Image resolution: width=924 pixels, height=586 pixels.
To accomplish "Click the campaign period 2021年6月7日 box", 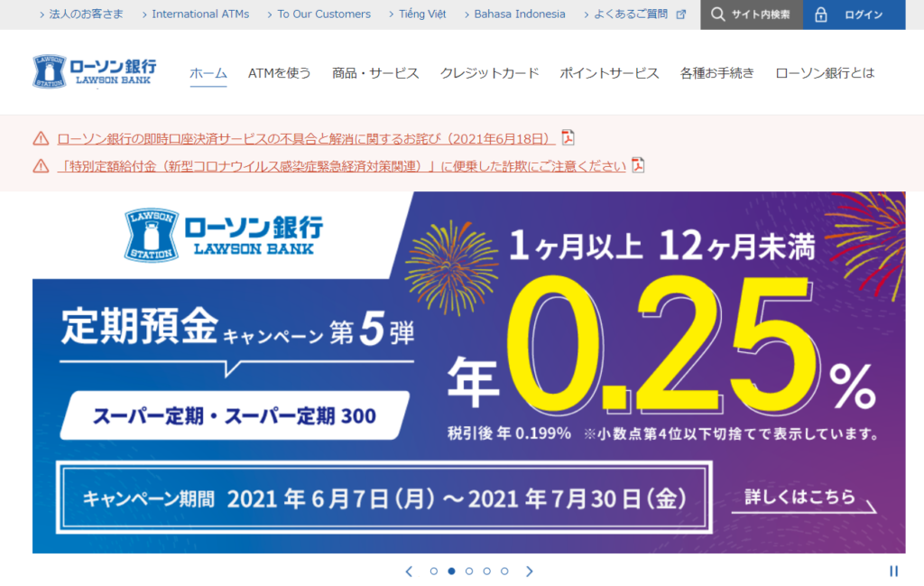I will coord(384,498).
